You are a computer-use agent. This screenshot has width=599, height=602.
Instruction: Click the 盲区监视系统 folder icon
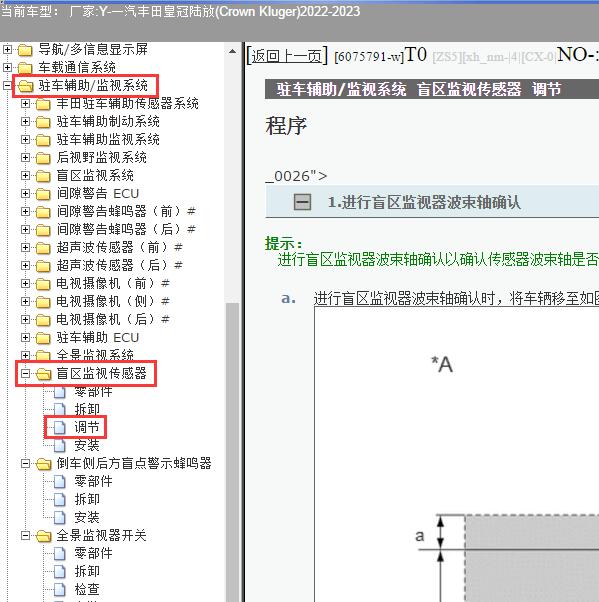tap(43, 176)
